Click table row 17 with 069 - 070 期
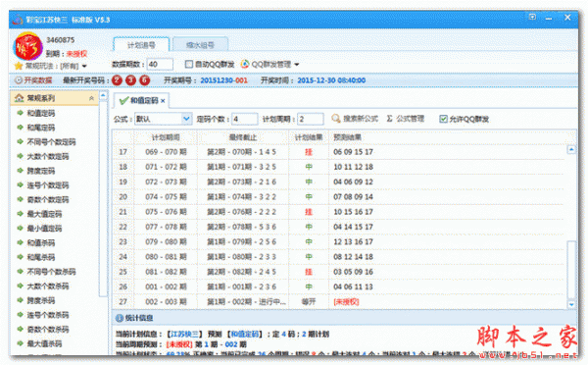Screen dimensions: 588x365 (338, 152)
